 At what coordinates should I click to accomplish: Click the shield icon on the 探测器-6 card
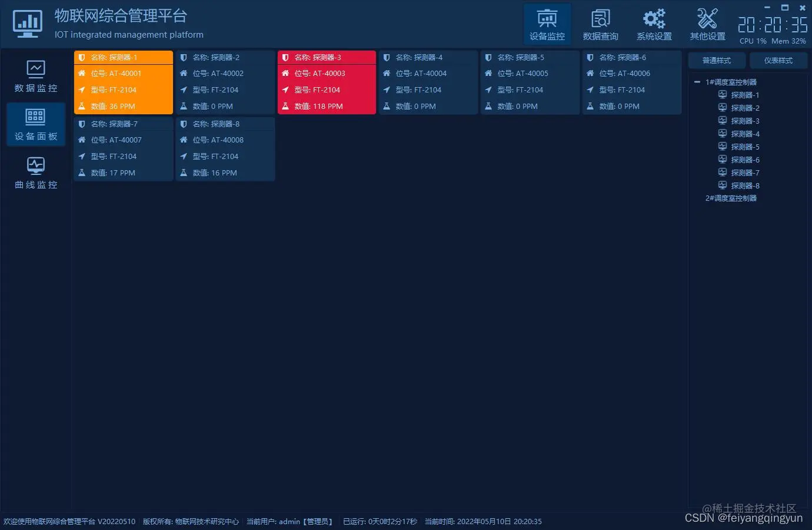590,58
